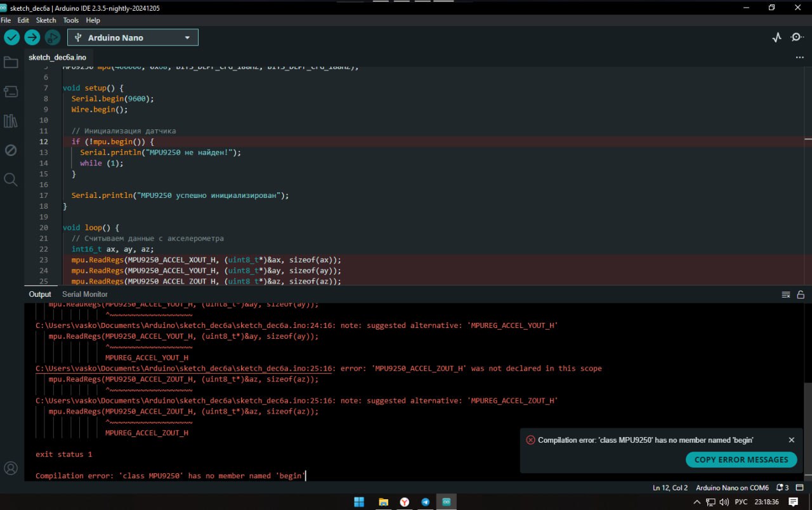Open the underlined sketch_dec6a.ino:25:16 error path
The width and height of the screenshot is (812, 510).
[185, 369]
